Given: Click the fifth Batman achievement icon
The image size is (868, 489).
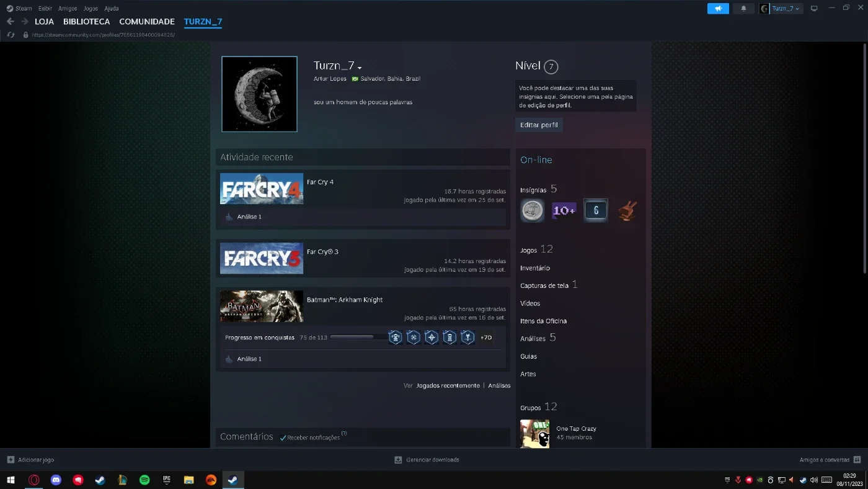Looking at the screenshot, I should pos(468,338).
